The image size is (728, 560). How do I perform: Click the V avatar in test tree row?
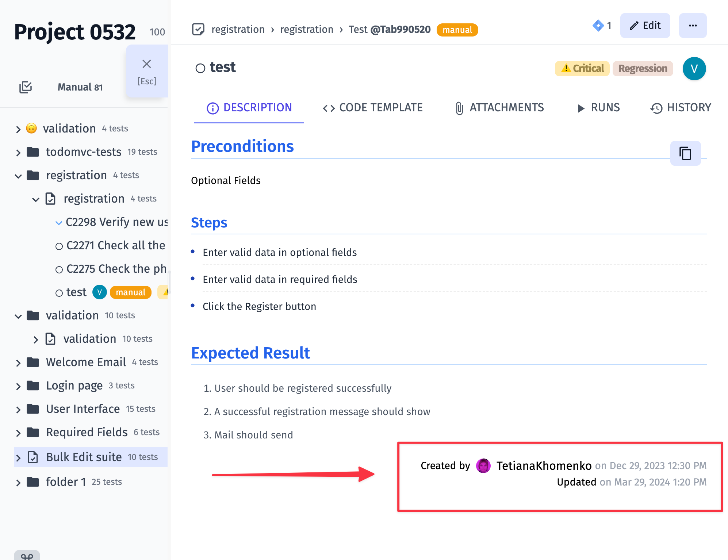pos(99,292)
